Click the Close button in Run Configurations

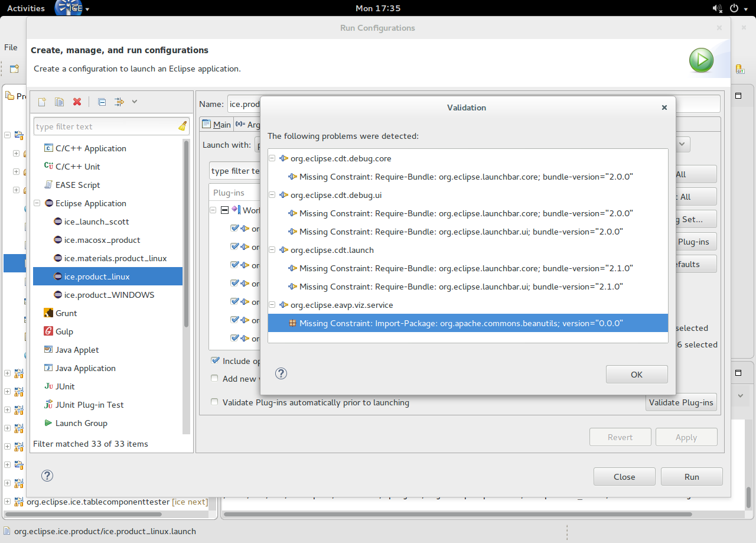click(624, 477)
